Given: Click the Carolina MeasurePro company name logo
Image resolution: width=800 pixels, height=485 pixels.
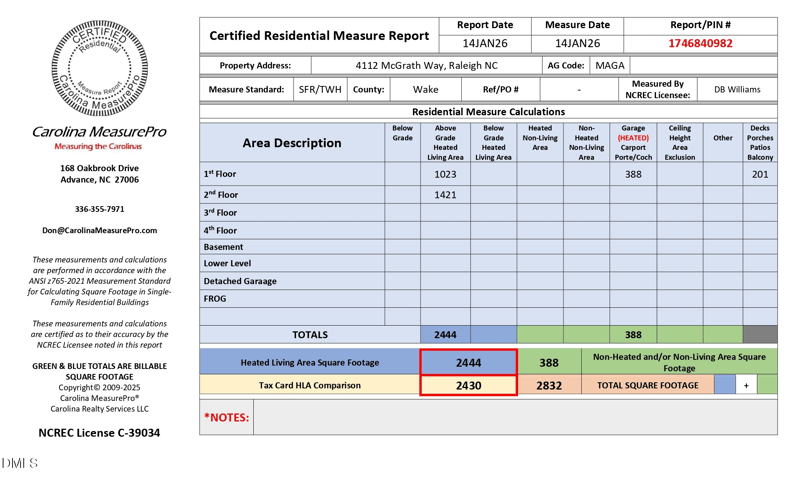Looking at the screenshot, I should pos(99,132).
